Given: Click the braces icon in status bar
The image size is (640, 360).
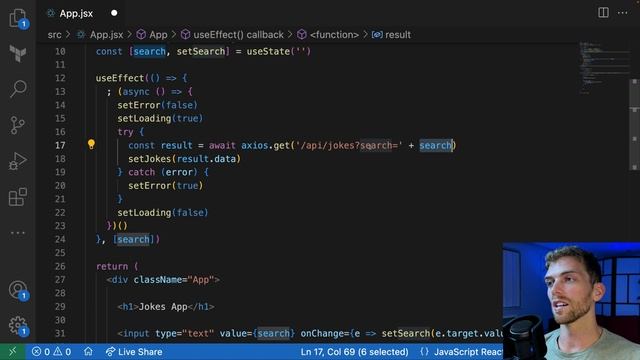Looking at the screenshot, I should (424, 351).
